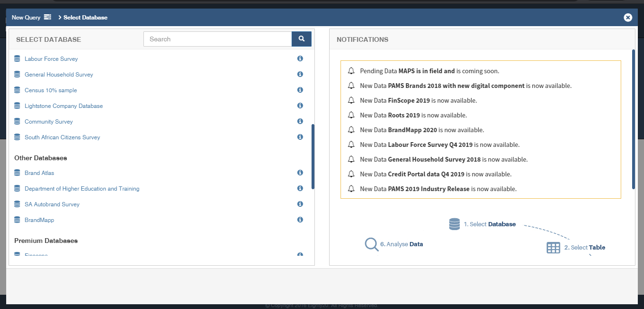Screen dimensions: 644x309
Task: Open the BrandMapp database
Action: tap(39, 220)
